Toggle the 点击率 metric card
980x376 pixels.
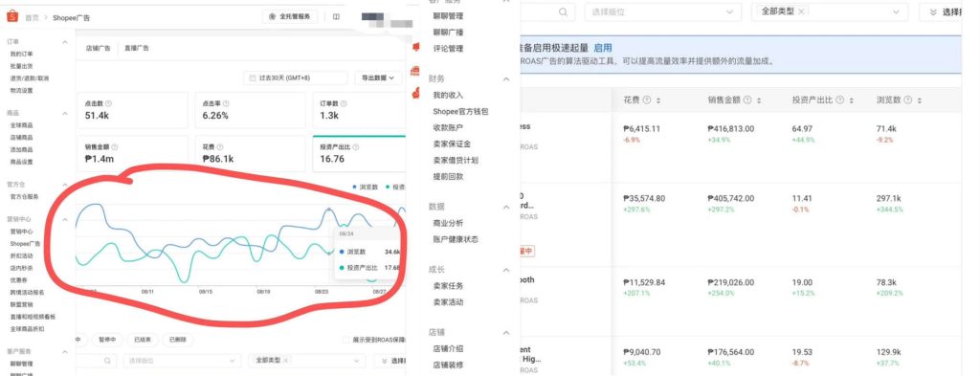click(x=250, y=111)
